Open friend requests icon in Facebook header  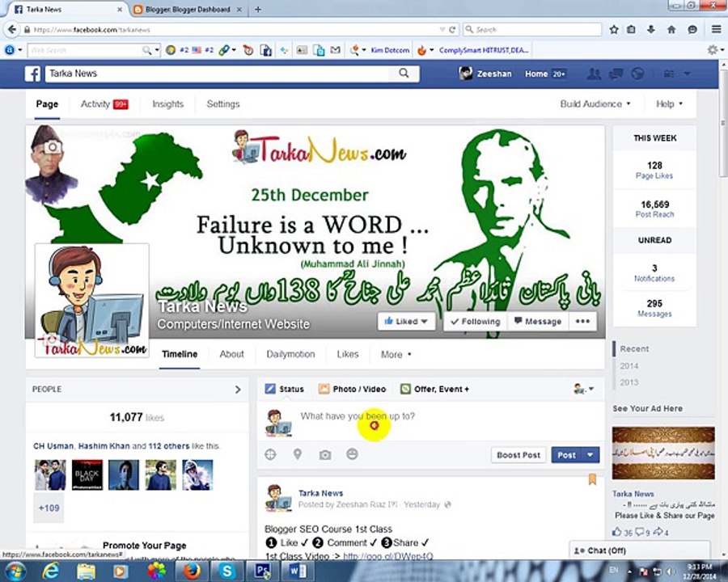pos(594,74)
